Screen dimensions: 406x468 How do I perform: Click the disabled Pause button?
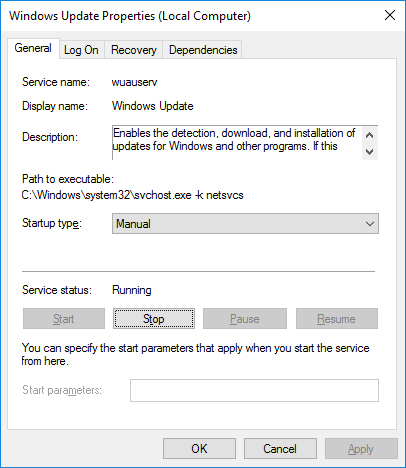click(x=245, y=319)
